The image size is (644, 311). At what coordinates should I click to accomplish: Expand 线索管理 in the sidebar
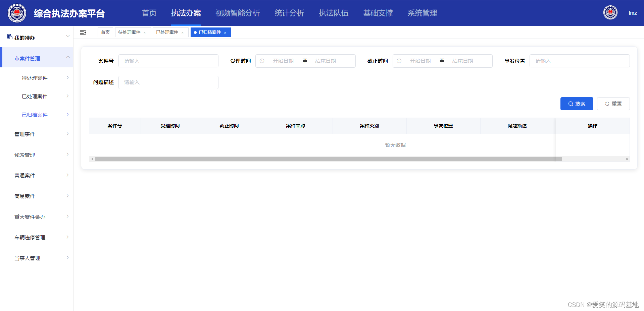(x=37, y=155)
